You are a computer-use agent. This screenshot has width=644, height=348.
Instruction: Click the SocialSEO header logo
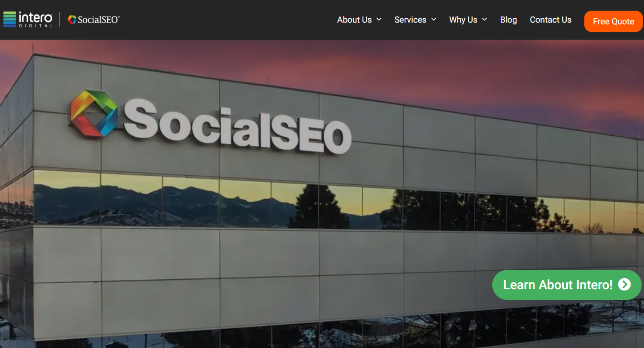pos(94,20)
